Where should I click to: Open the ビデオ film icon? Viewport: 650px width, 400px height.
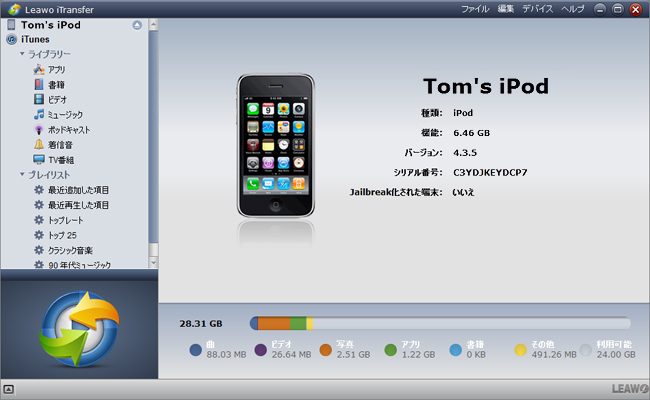point(39,99)
